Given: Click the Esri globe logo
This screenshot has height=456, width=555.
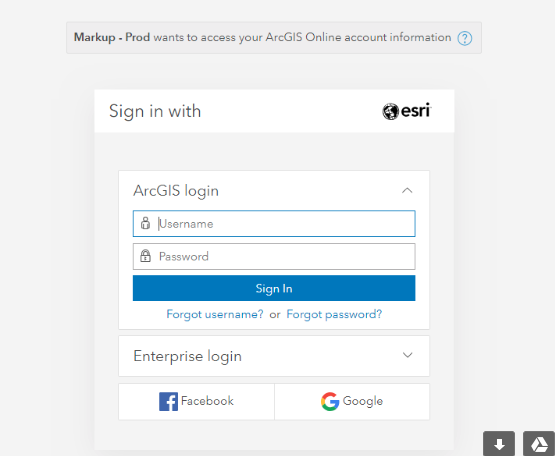Looking at the screenshot, I should pos(390,112).
